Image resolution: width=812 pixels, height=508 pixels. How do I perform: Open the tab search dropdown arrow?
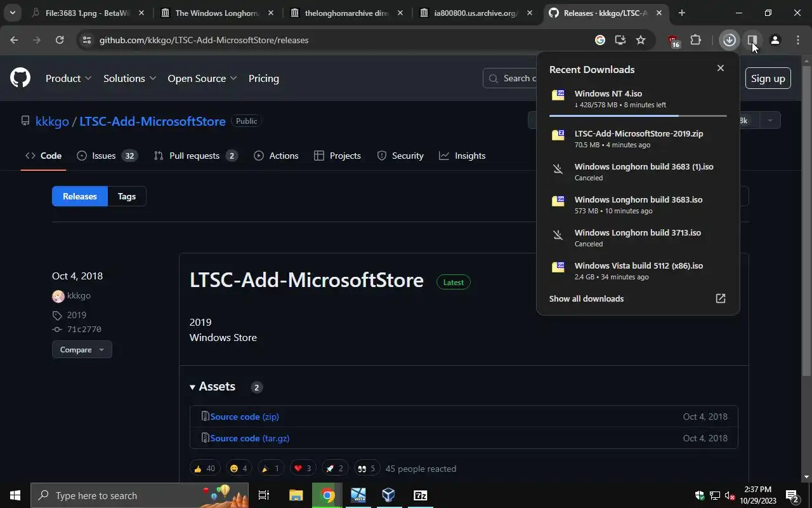click(12, 13)
